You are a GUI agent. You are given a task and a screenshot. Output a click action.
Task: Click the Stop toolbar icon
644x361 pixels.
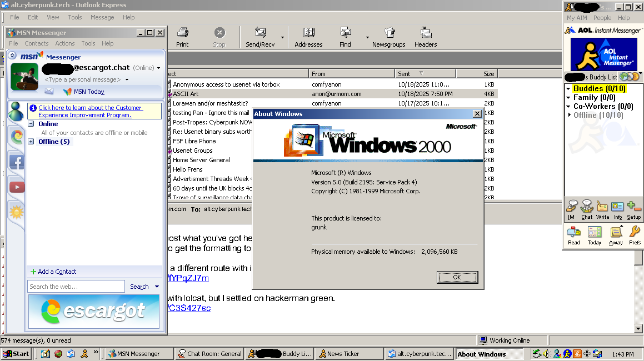click(x=219, y=33)
